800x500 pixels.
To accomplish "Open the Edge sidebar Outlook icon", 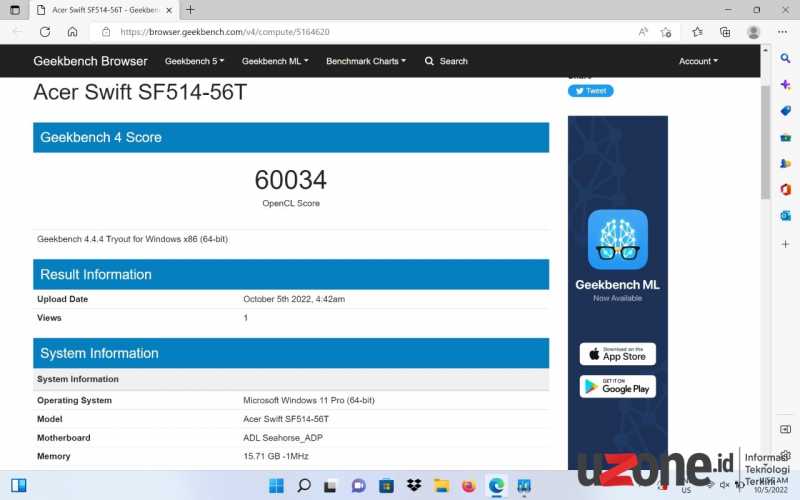I will 785,216.
